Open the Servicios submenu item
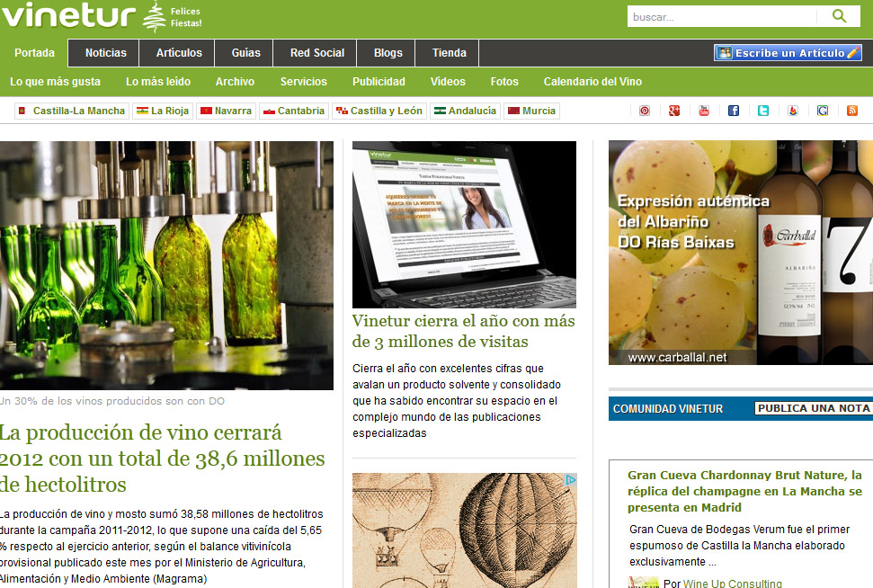The height and width of the screenshot is (588, 873). pyautogui.click(x=303, y=81)
